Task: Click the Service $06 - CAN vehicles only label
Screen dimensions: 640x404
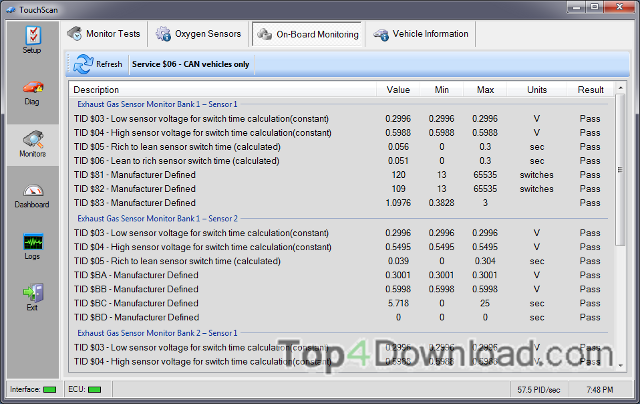Action: pos(191,64)
